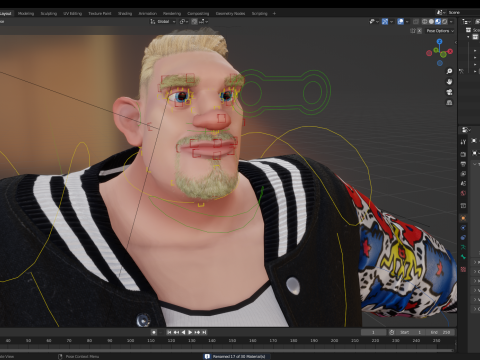Open the Sculpting workspace tab
Screen dimensions: 480x360
[49, 13]
